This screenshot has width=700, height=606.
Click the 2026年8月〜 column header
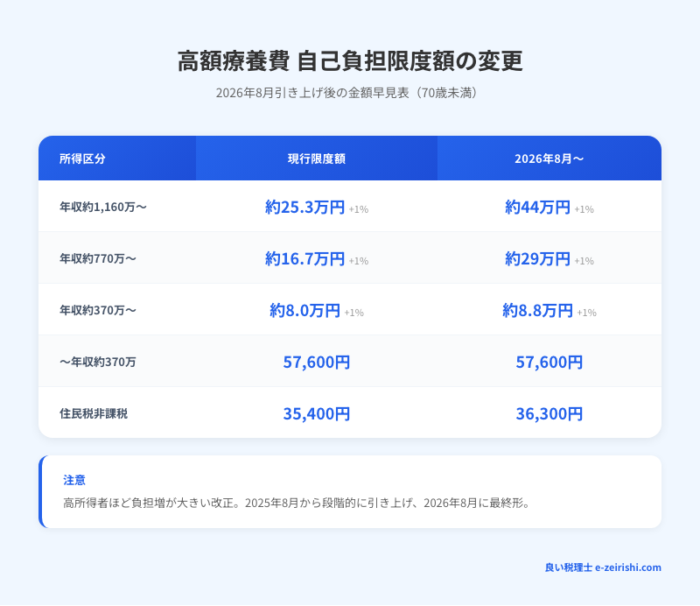click(x=549, y=159)
